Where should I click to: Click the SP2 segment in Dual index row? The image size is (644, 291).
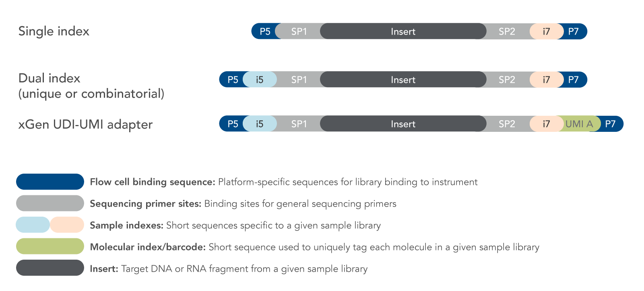click(x=507, y=80)
